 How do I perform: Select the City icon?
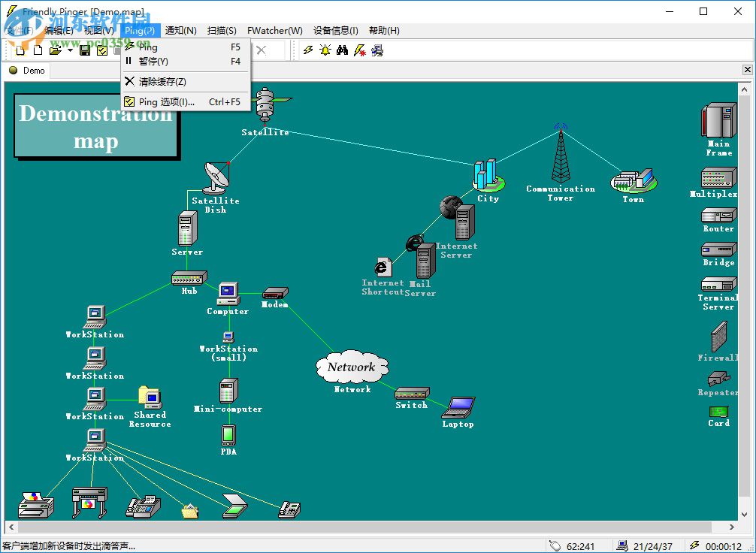[x=488, y=175]
